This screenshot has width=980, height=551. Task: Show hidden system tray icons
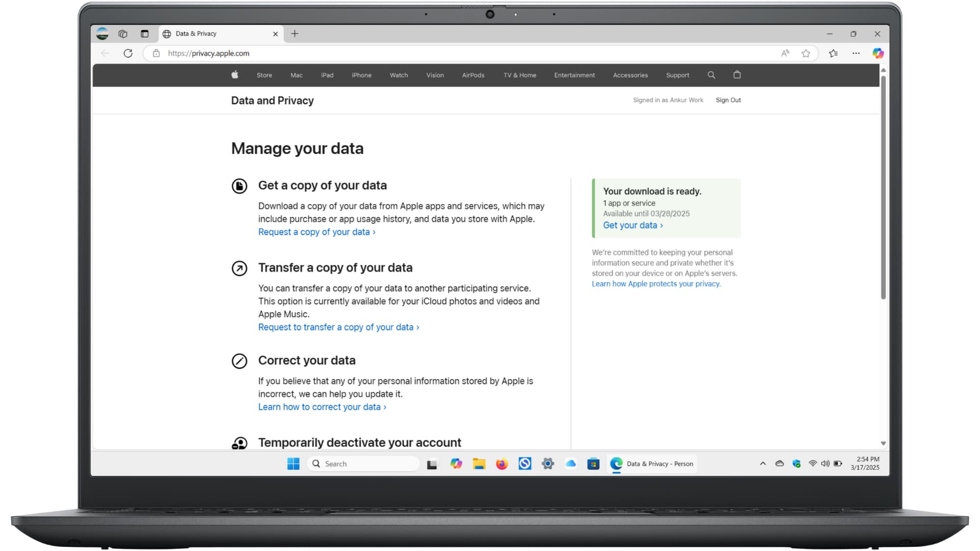pos(763,464)
